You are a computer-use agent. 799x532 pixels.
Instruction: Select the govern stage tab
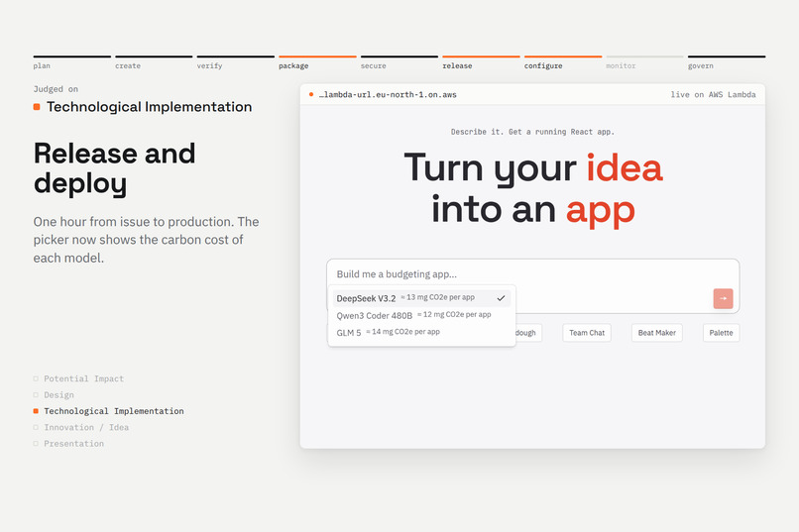(x=727, y=62)
